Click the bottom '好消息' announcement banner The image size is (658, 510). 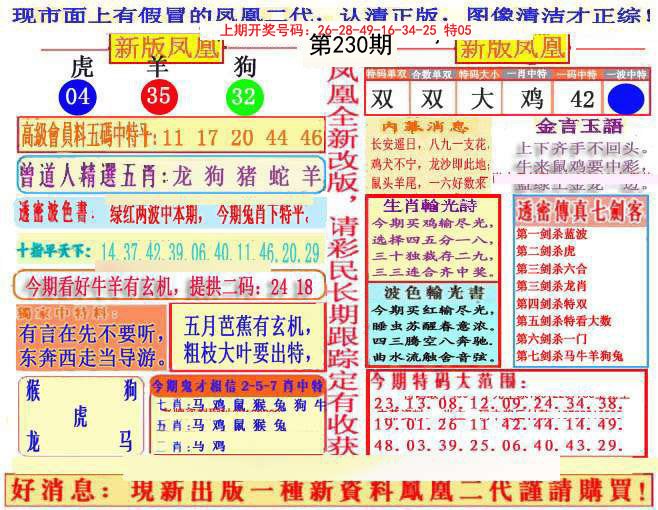point(329,490)
